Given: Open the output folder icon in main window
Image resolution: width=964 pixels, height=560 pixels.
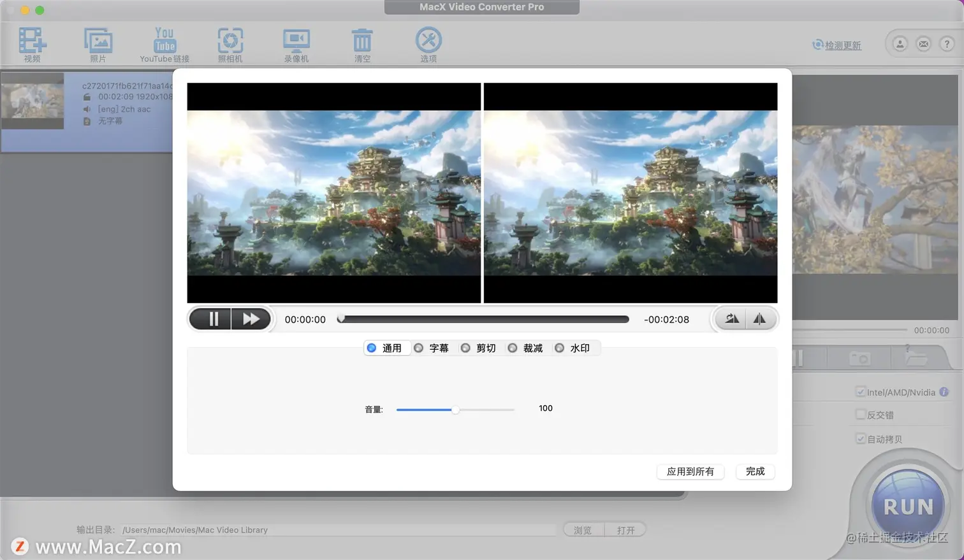Looking at the screenshot, I should coord(916,357).
